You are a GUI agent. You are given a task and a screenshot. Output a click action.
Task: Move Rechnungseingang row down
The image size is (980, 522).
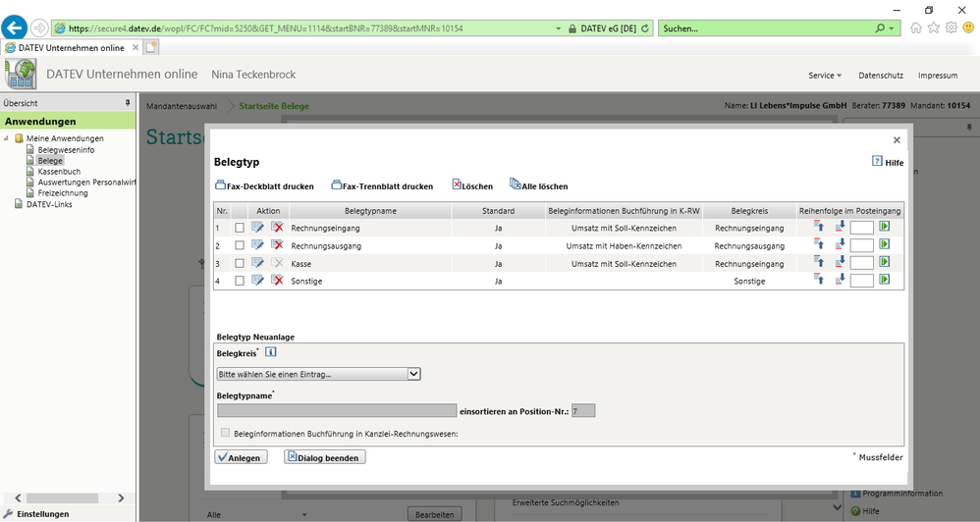[840, 226]
